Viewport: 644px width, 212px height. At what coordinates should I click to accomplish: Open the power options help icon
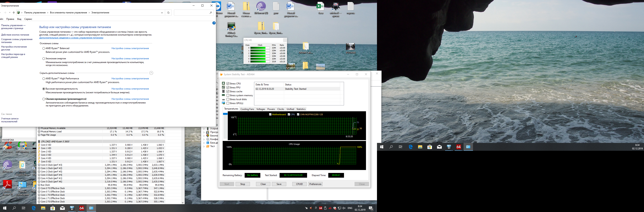[x=214, y=23]
